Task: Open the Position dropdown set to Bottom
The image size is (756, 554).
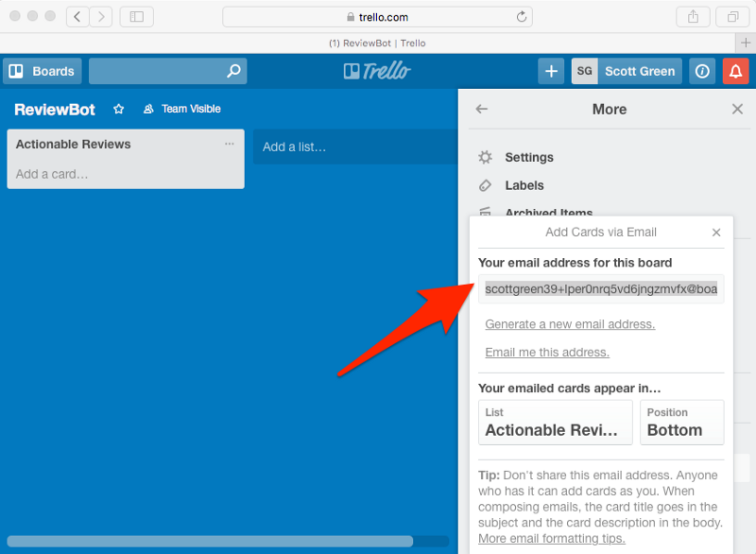Action: pyautogui.click(x=681, y=422)
